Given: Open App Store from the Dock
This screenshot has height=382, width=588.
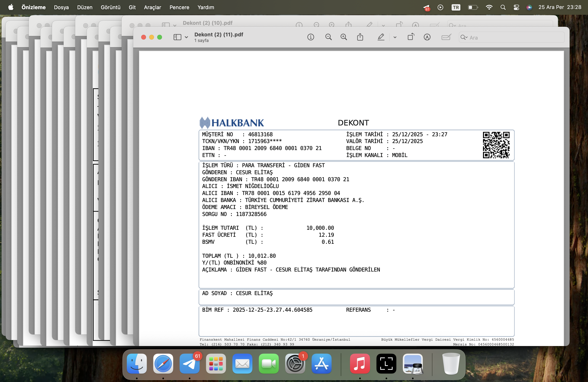Looking at the screenshot, I should (322, 363).
